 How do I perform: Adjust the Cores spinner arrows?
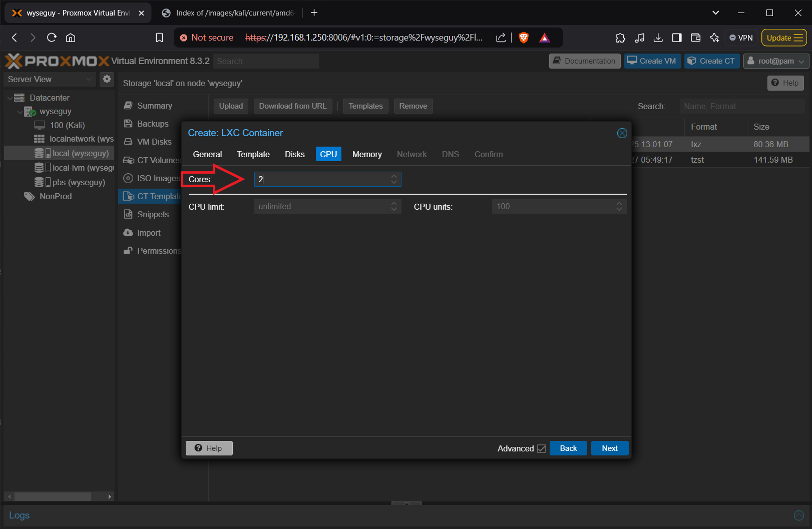click(x=394, y=179)
